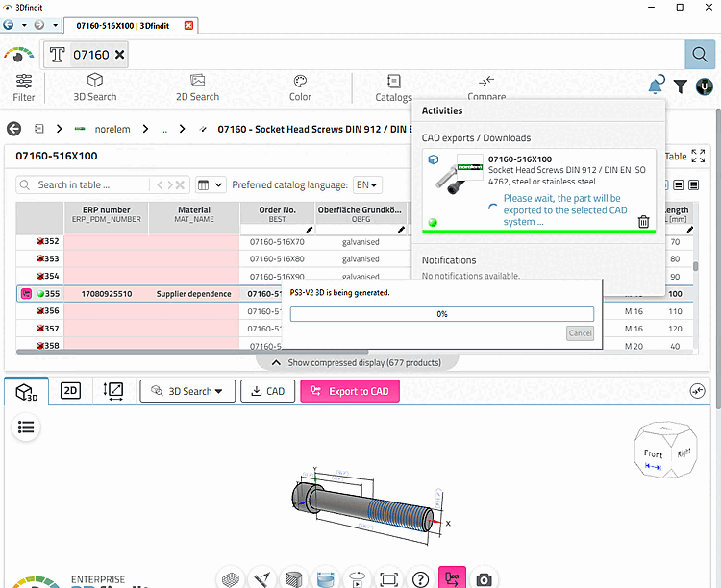Viewport: 721px width, 588px height.
Task: Click the Right face of view cube
Action: coord(684,453)
